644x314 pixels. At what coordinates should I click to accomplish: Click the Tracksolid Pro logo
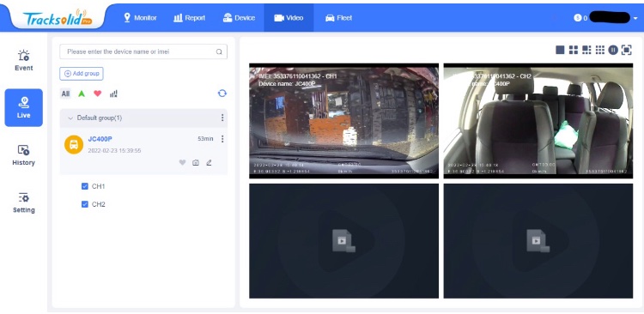click(58, 19)
